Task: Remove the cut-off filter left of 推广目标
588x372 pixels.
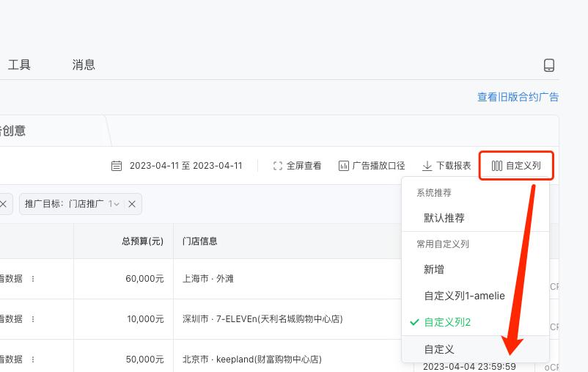Action: (x=4, y=204)
